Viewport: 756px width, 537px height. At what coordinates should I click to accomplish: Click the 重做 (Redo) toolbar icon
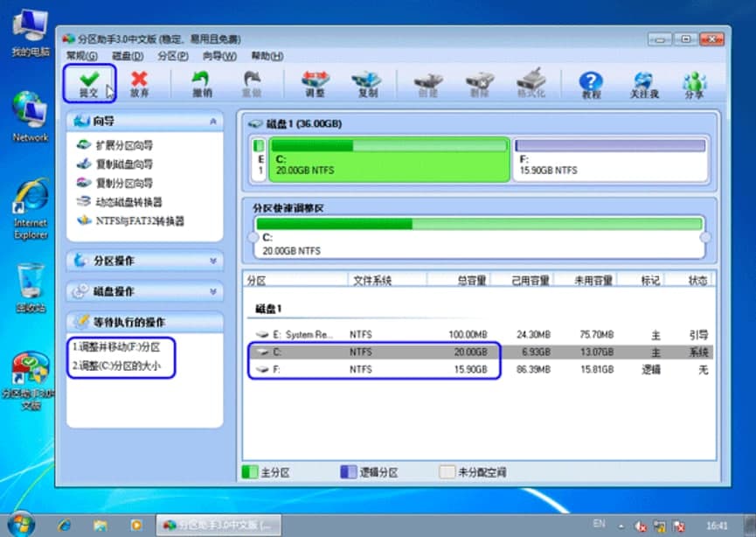click(x=251, y=83)
